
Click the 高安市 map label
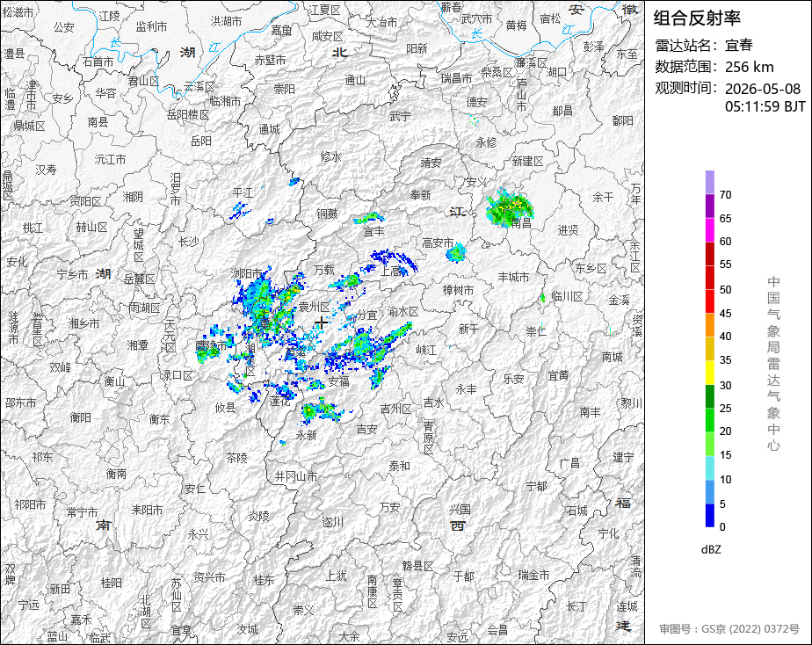[x=438, y=243]
